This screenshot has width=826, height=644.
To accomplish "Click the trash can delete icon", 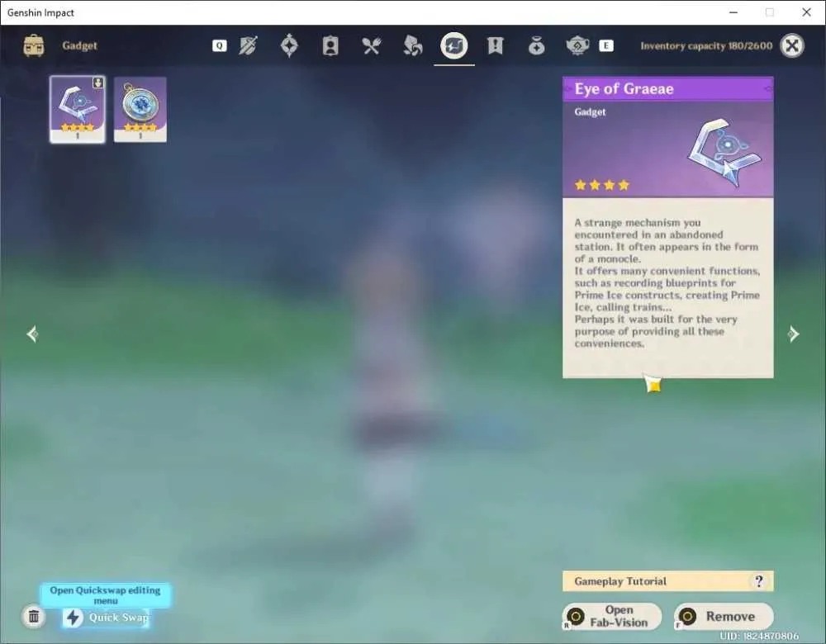I will tap(34, 616).
